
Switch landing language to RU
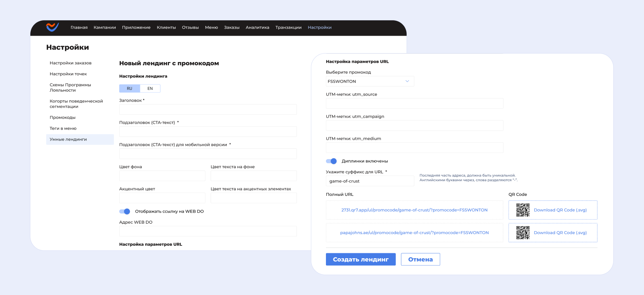click(x=130, y=88)
